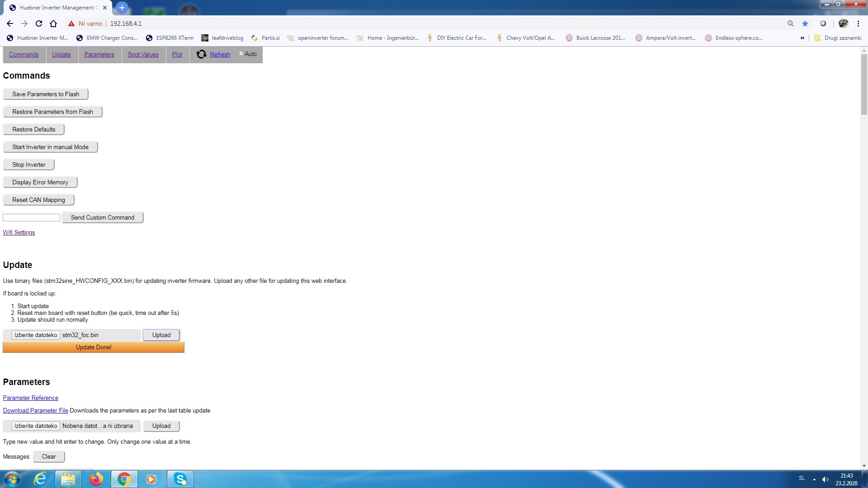Click the new tab plus icon
The height and width of the screenshot is (488, 868).
pyautogui.click(x=122, y=8)
